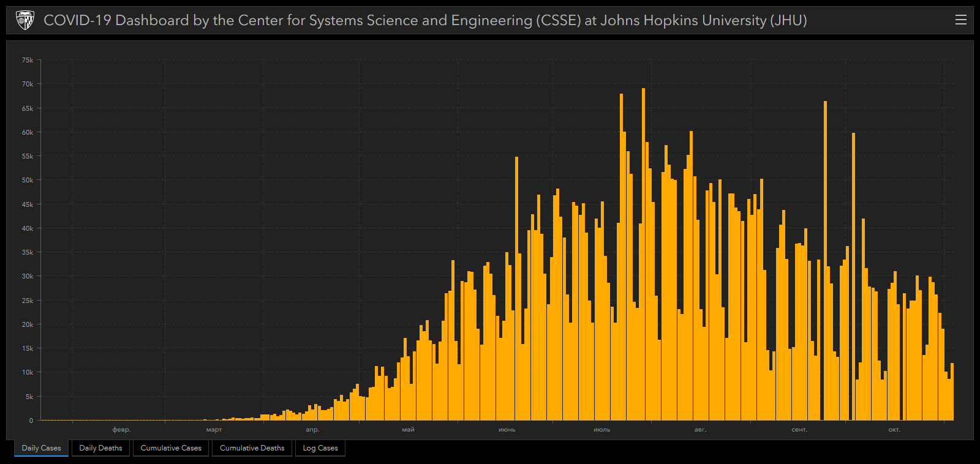Switch to the Log Cases tab

click(320, 448)
